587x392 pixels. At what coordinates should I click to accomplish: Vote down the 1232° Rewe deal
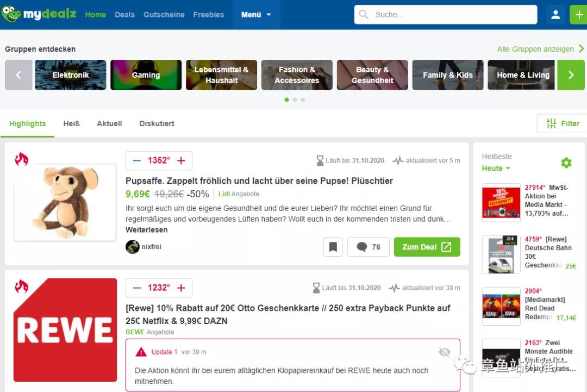tap(137, 288)
